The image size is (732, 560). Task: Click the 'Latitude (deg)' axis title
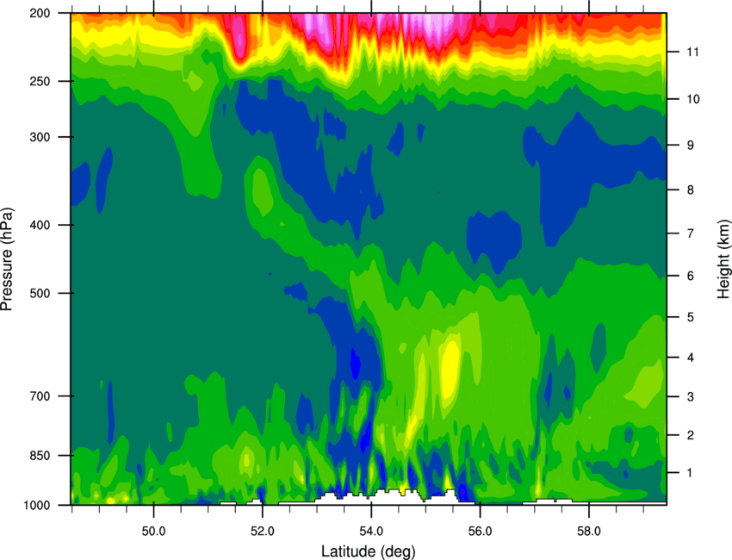tap(368, 551)
